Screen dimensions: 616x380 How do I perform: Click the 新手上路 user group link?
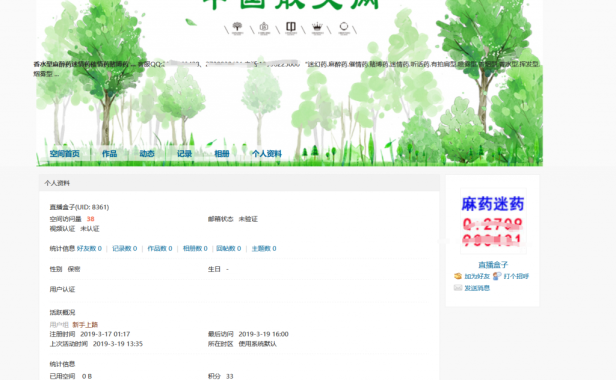[85, 325]
